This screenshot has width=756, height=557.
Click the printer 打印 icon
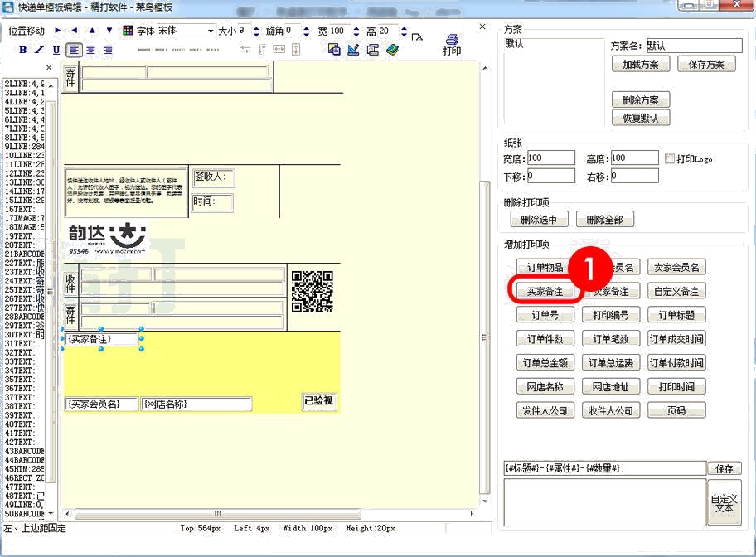pos(452,44)
